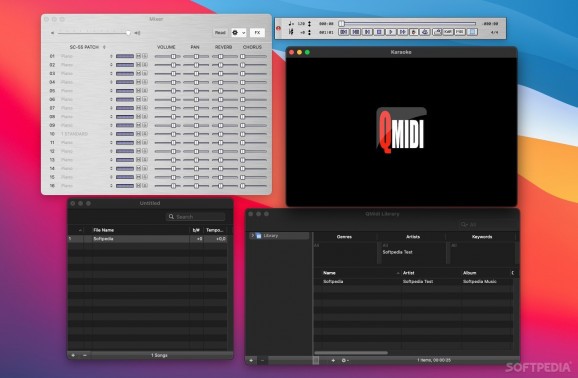Click channel 12 chorus slider
The height and width of the screenshot is (378, 578).
(x=253, y=151)
